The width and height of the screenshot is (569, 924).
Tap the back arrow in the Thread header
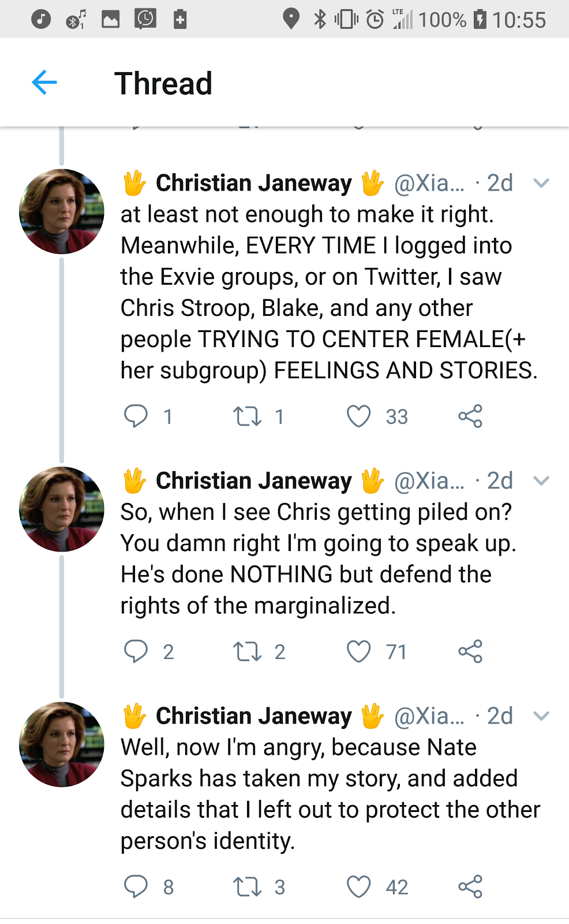(x=44, y=83)
